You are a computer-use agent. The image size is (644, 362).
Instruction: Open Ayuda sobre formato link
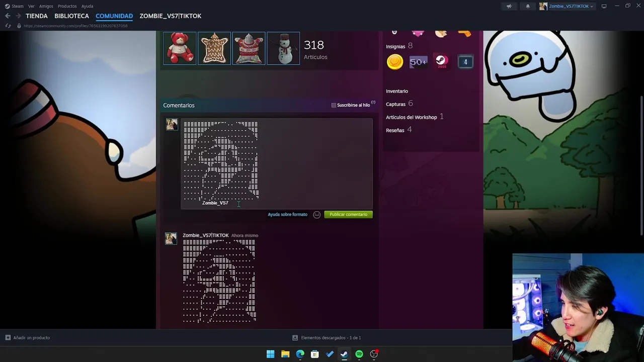coord(287,215)
